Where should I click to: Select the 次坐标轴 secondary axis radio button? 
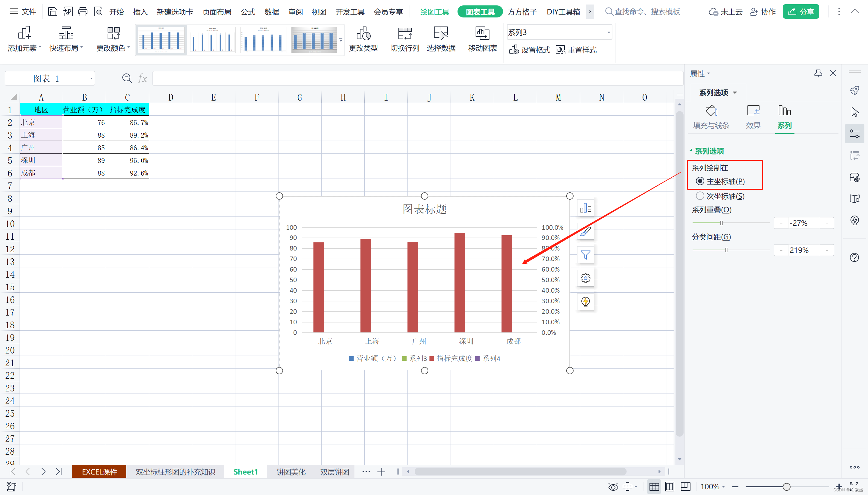point(700,196)
